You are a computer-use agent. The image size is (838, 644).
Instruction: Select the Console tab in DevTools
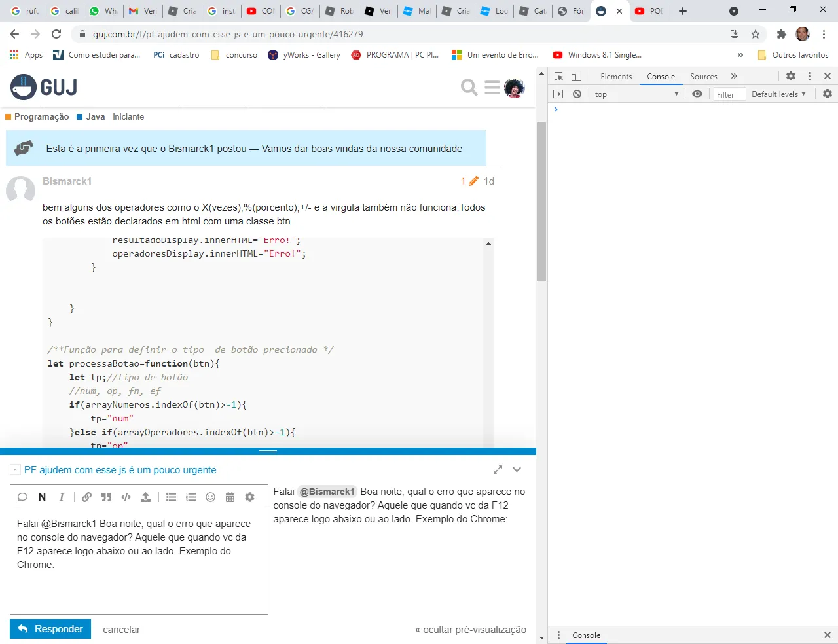coord(661,77)
